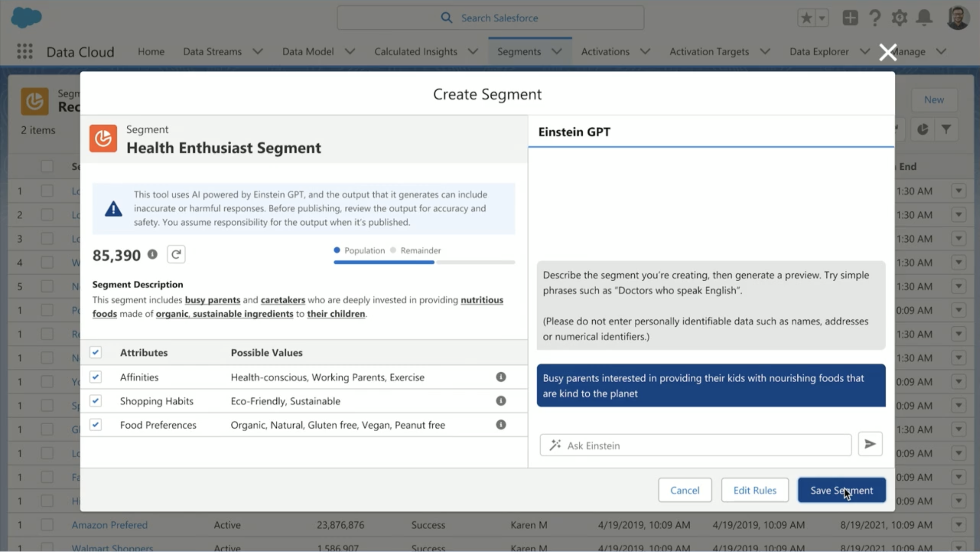Open info icon for Affinities row
The image size is (980, 552).
501,377
